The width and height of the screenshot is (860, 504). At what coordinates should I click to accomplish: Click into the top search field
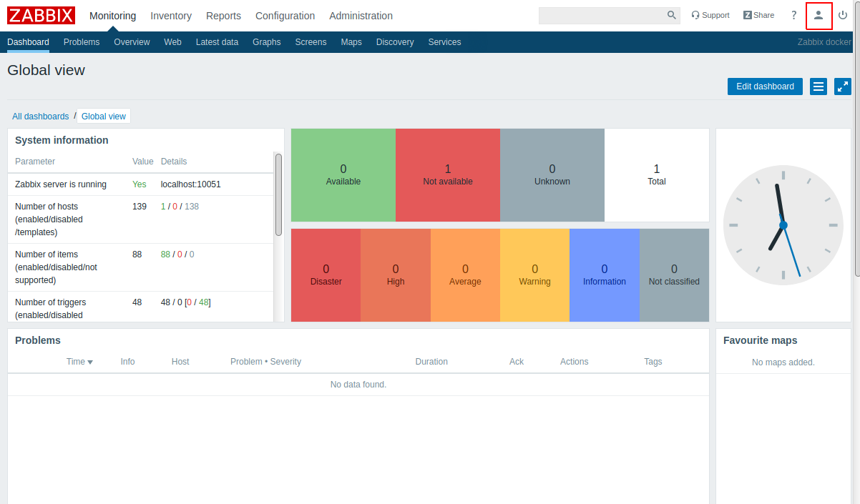click(x=602, y=15)
